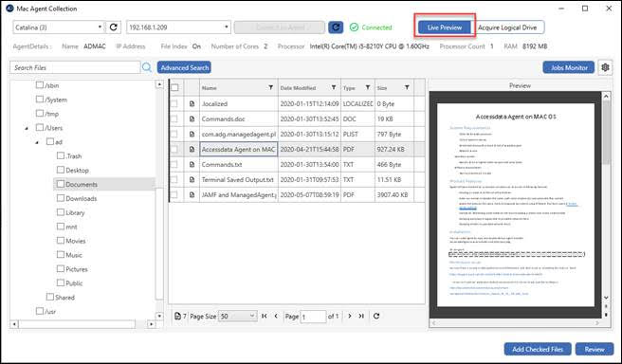Collapse the ad user tree node

tap(37, 142)
